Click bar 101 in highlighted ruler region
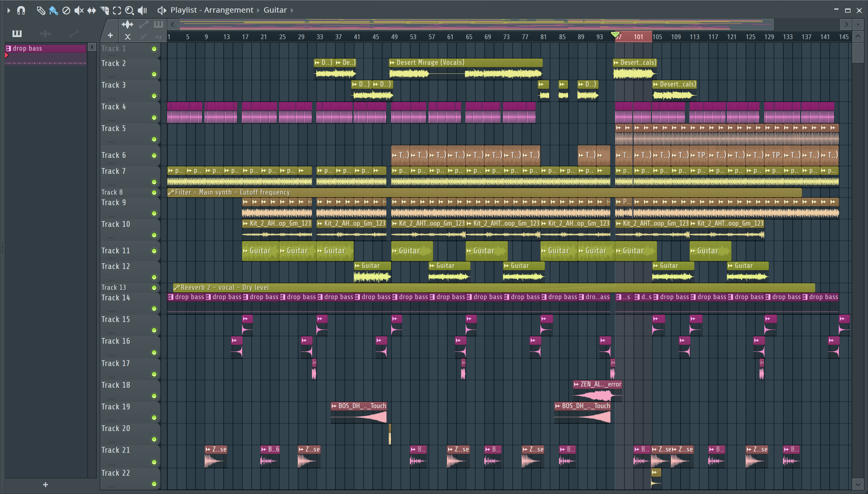The width and height of the screenshot is (868, 494). [x=638, y=37]
